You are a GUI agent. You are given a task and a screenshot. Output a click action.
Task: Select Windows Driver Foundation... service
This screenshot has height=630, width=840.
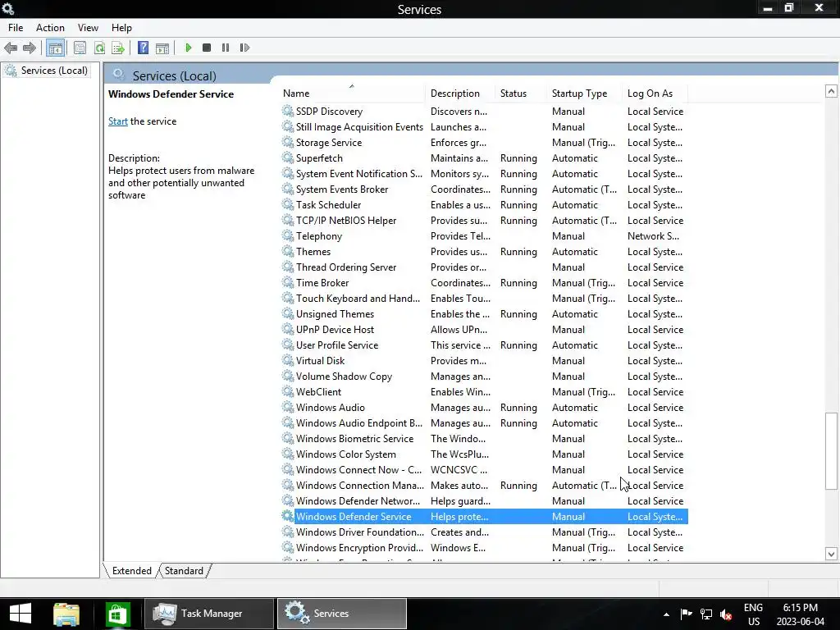pos(360,532)
